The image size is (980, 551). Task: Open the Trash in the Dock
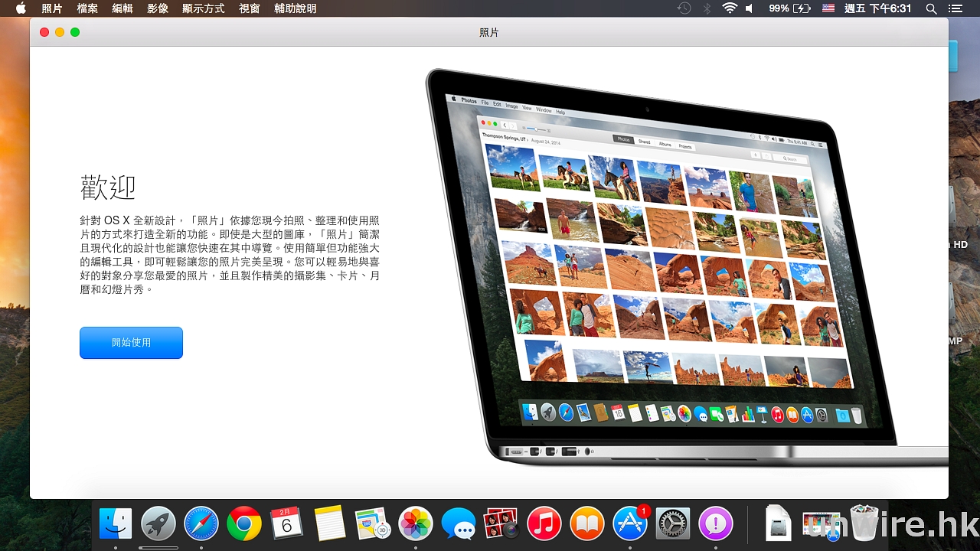(x=864, y=524)
